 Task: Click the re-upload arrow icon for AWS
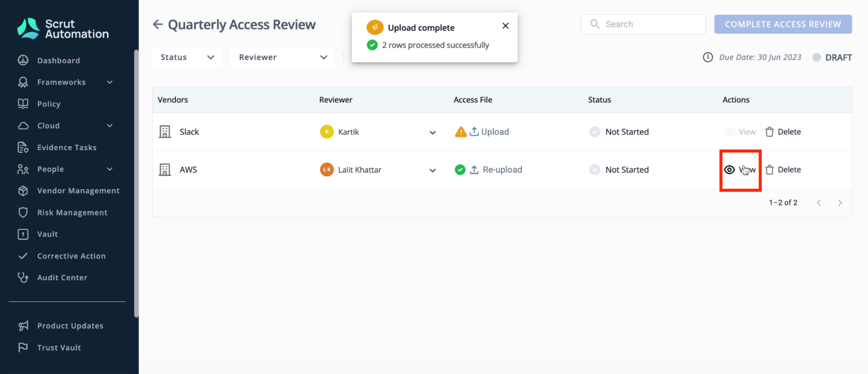click(x=474, y=169)
